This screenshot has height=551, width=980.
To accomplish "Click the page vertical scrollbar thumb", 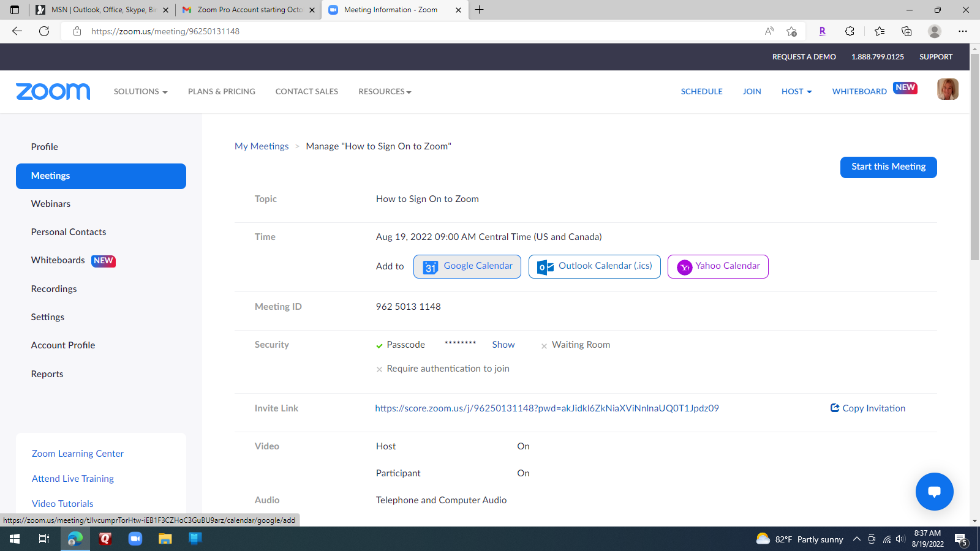I will (975, 157).
